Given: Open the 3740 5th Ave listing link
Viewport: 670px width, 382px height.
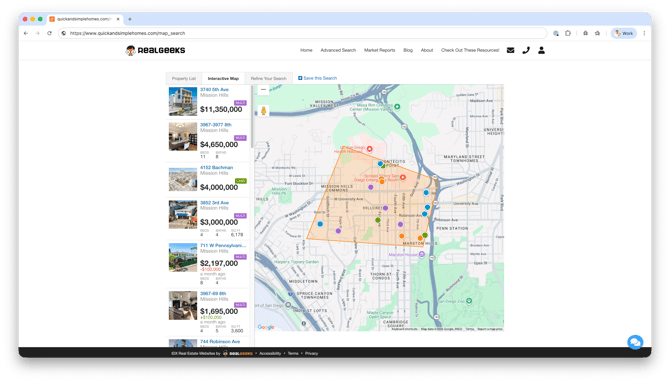Looking at the screenshot, I should click(x=215, y=89).
